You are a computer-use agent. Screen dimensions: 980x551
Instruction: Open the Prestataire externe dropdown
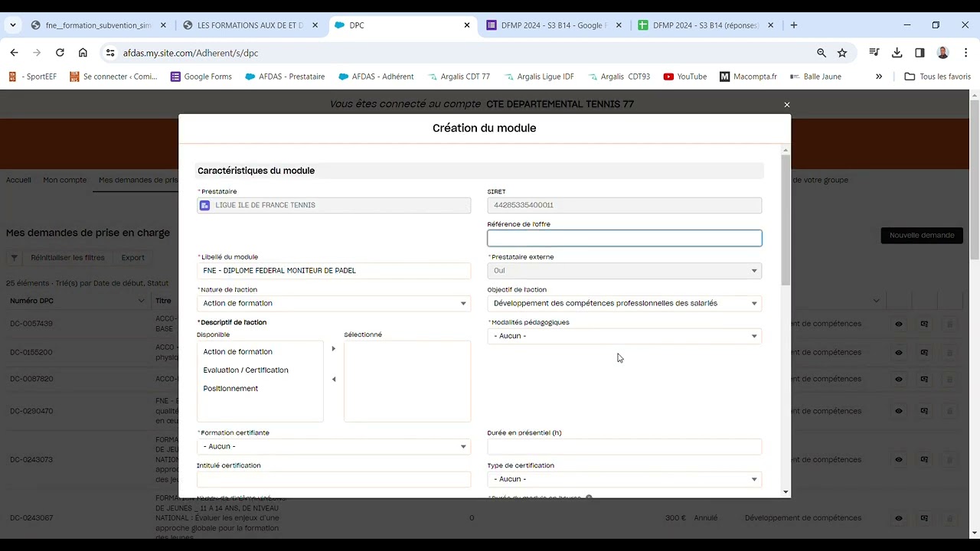[x=625, y=271]
